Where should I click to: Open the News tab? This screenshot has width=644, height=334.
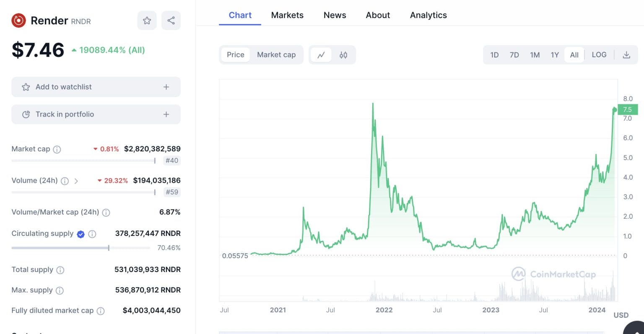(335, 15)
